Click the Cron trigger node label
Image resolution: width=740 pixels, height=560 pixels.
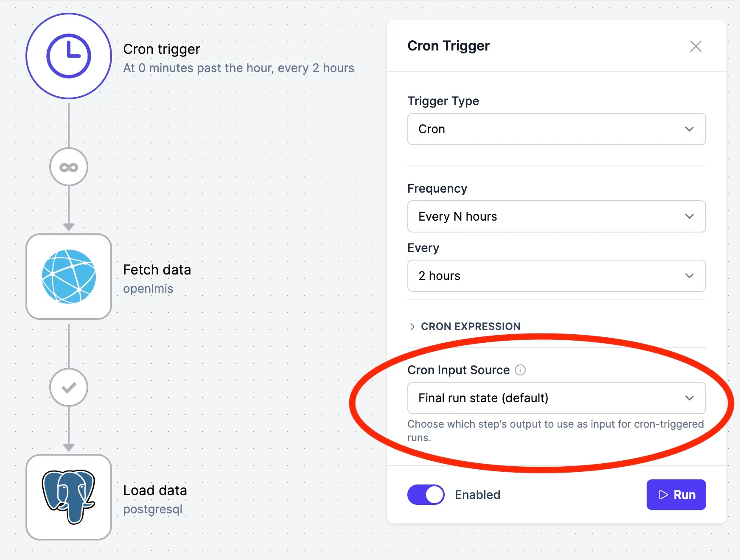(162, 49)
